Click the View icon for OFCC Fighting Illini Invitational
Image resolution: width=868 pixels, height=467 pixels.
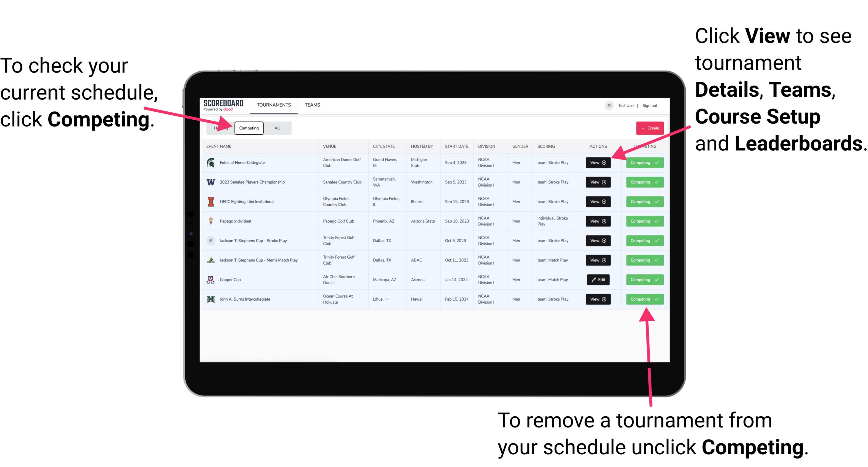click(598, 202)
